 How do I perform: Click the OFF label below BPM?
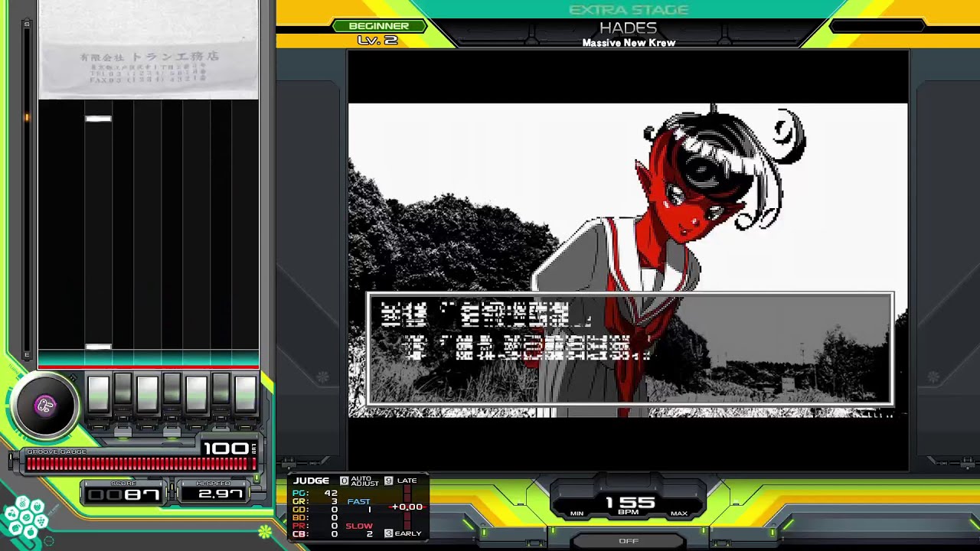(629, 541)
